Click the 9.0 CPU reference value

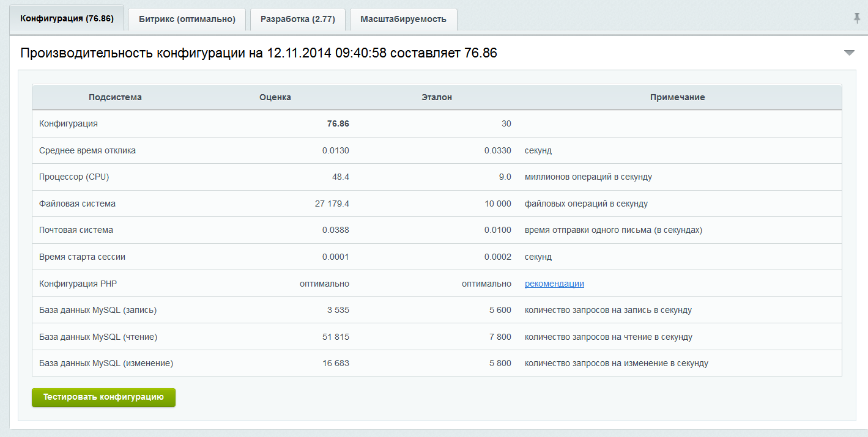click(x=505, y=177)
